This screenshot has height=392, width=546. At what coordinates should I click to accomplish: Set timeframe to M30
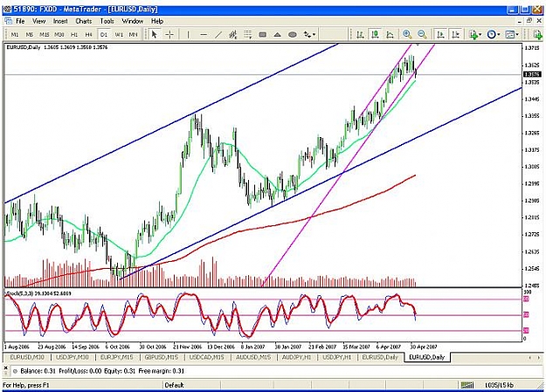point(59,34)
